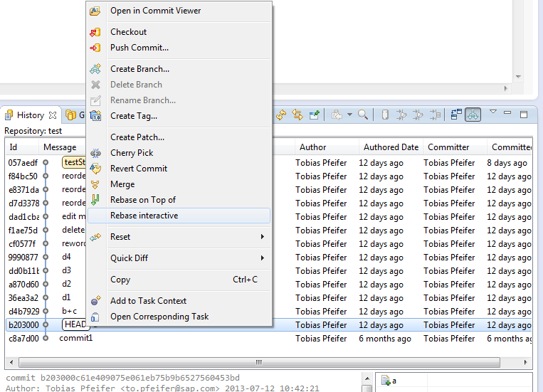
Task: Choose Rebase interactive from context menu
Action: coord(144,216)
